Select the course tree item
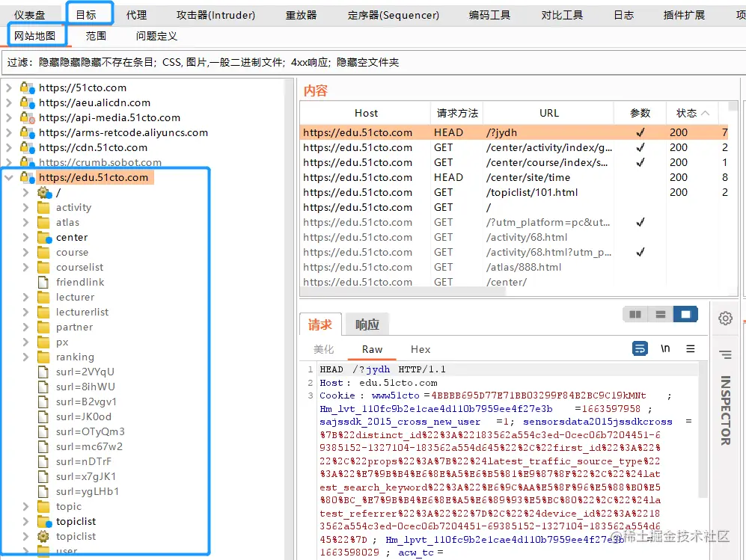Screen dimensions: 746x560 72,253
